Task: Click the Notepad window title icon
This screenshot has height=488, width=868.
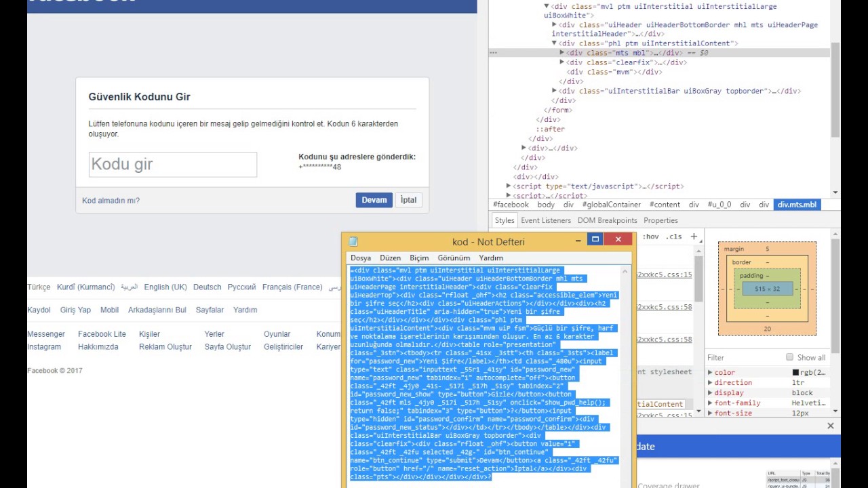Action: click(353, 241)
